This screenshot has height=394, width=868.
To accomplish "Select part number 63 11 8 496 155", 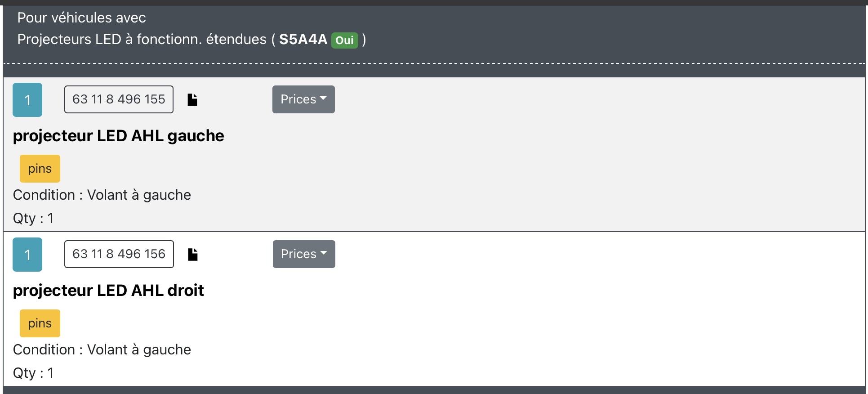I will (119, 99).
